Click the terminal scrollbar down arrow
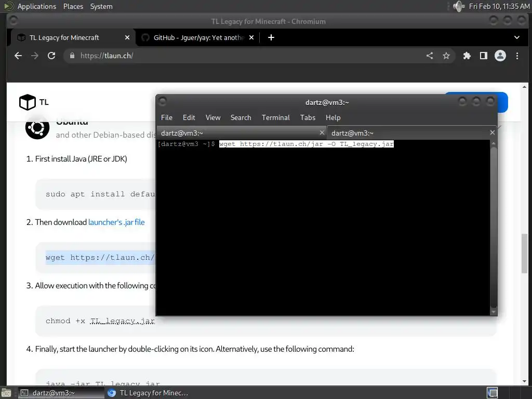 (x=494, y=312)
